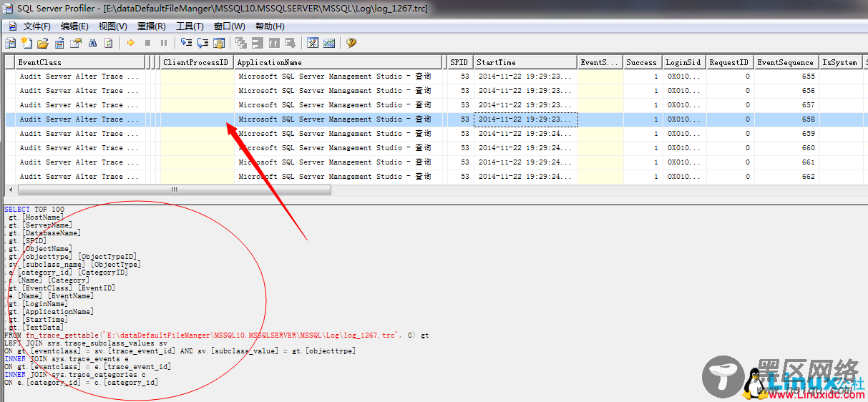Click 'gt.[HostName]' line in SQL text
The width and height of the screenshot is (868, 402).
coord(36,217)
